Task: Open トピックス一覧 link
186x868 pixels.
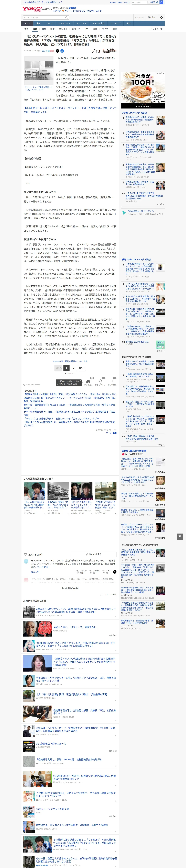Action: coord(155,29)
